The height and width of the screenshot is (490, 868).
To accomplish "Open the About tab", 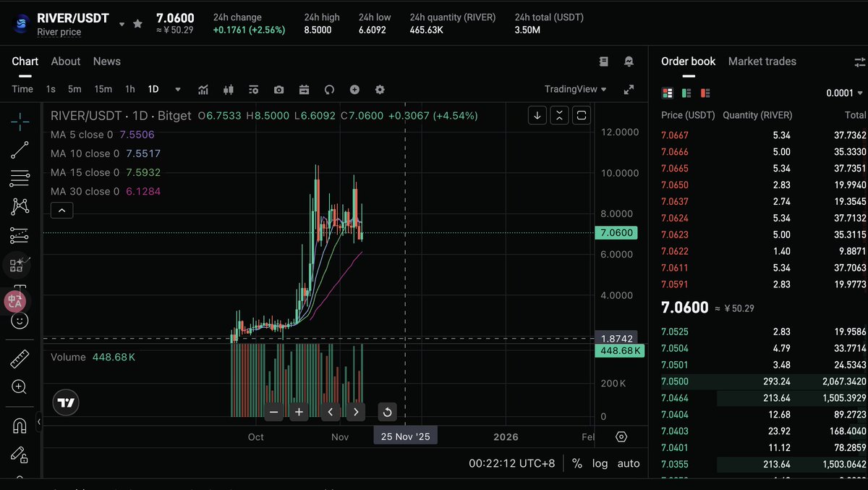I will [x=66, y=62].
